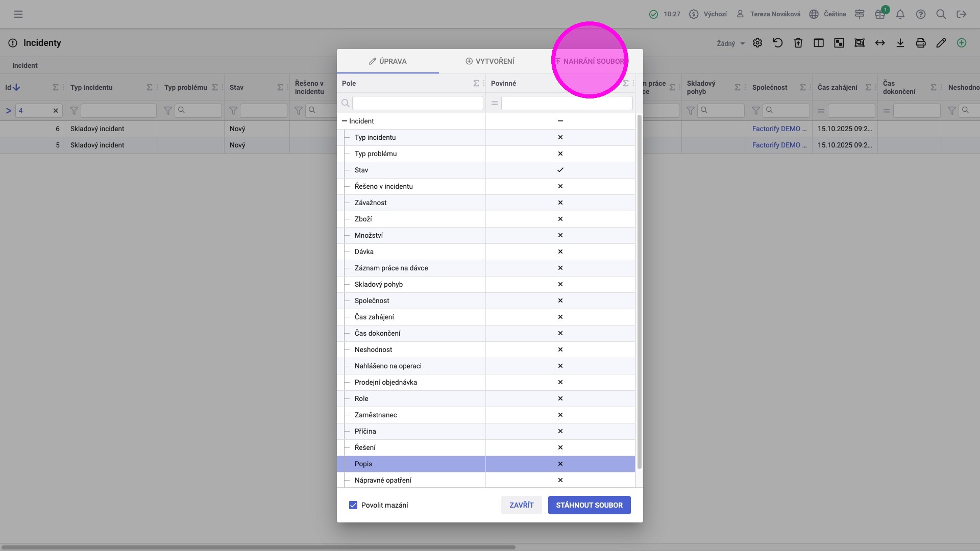
Task: Open the hamburger main menu
Action: (x=18, y=14)
